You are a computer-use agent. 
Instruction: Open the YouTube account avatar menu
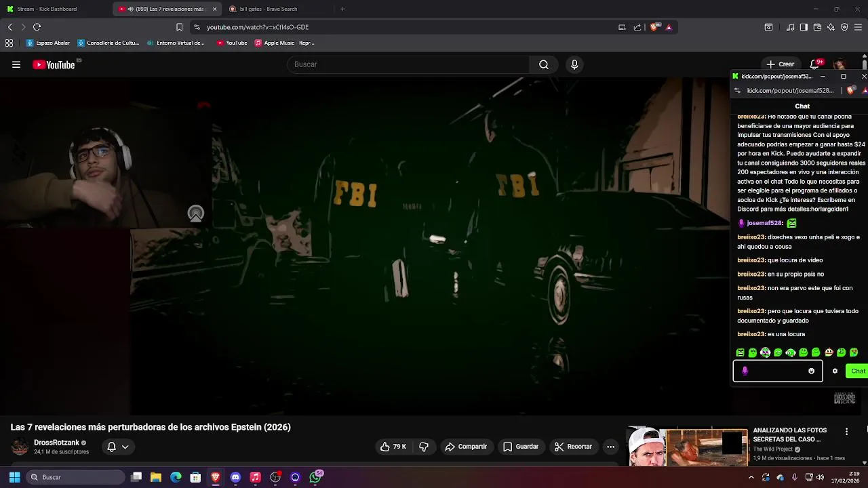point(841,64)
